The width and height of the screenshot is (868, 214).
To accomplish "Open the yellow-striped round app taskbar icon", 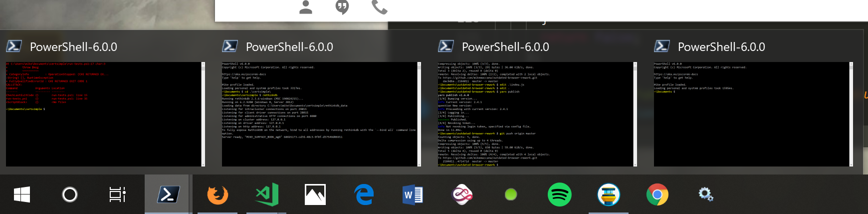I will click(x=609, y=194).
